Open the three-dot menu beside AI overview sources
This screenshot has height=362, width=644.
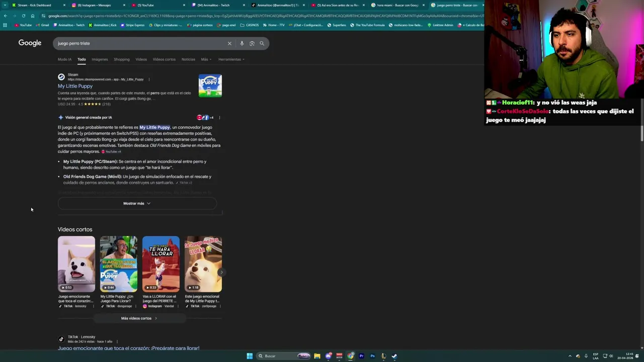pyautogui.click(x=219, y=118)
